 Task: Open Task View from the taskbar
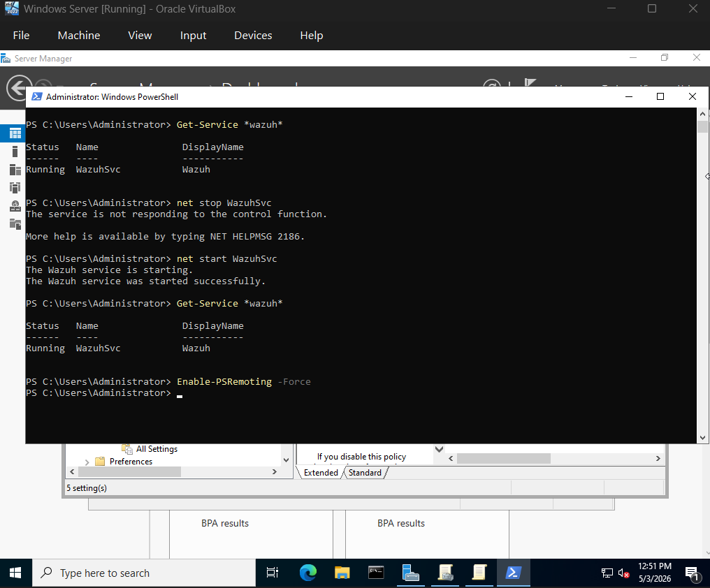(272, 573)
